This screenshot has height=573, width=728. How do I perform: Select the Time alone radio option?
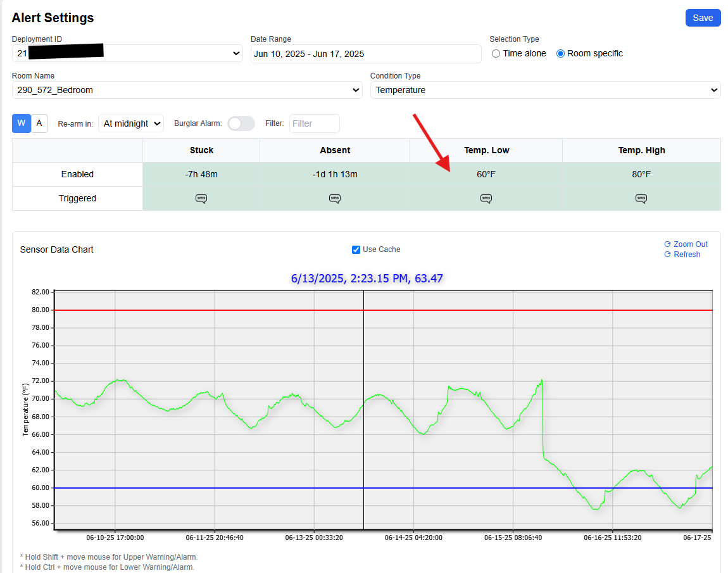tap(496, 54)
